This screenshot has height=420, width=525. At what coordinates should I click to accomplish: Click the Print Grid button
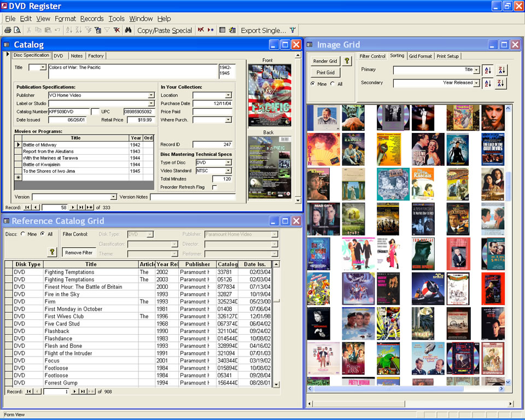(325, 72)
